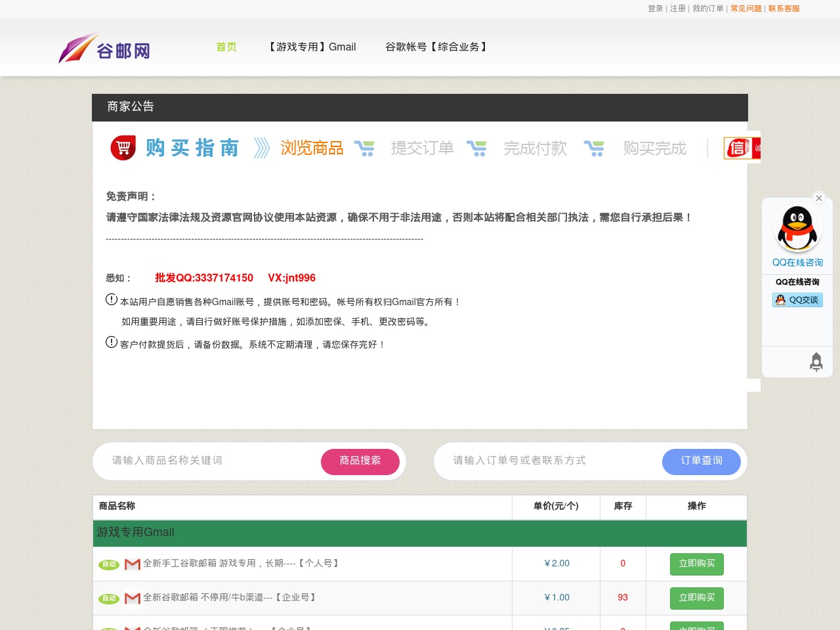Click the 商家公告 panel header

(x=420, y=108)
